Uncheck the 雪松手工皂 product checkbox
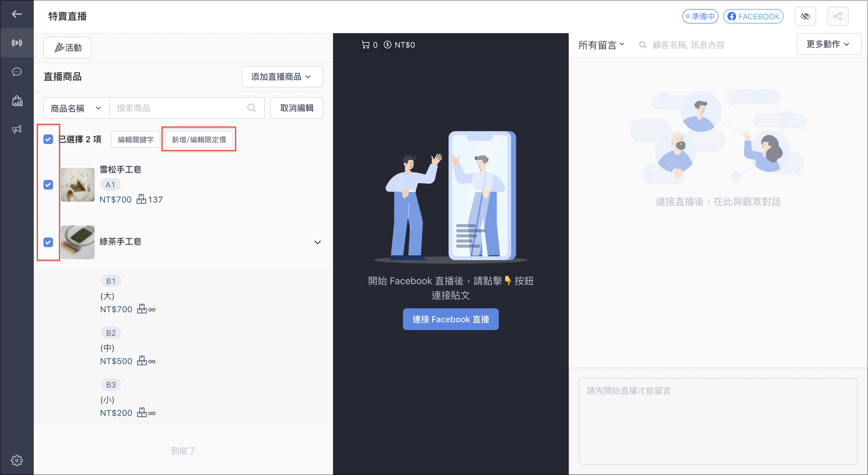868x475 pixels. tap(48, 185)
